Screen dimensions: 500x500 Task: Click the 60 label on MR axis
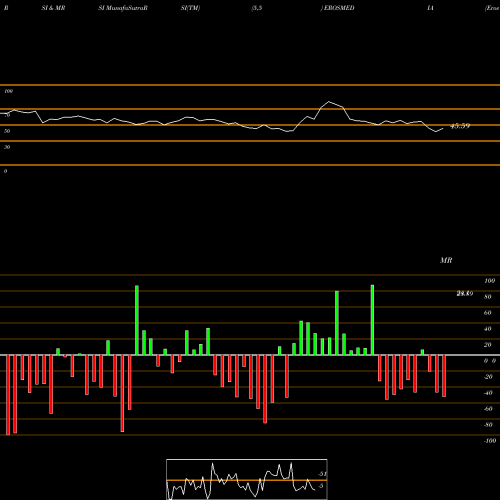click(x=488, y=313)
